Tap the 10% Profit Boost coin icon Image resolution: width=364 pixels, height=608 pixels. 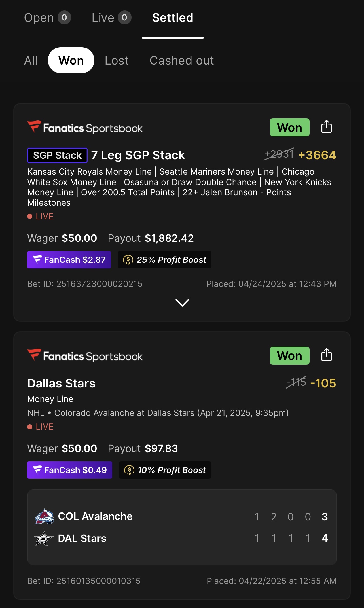point(129,470)
